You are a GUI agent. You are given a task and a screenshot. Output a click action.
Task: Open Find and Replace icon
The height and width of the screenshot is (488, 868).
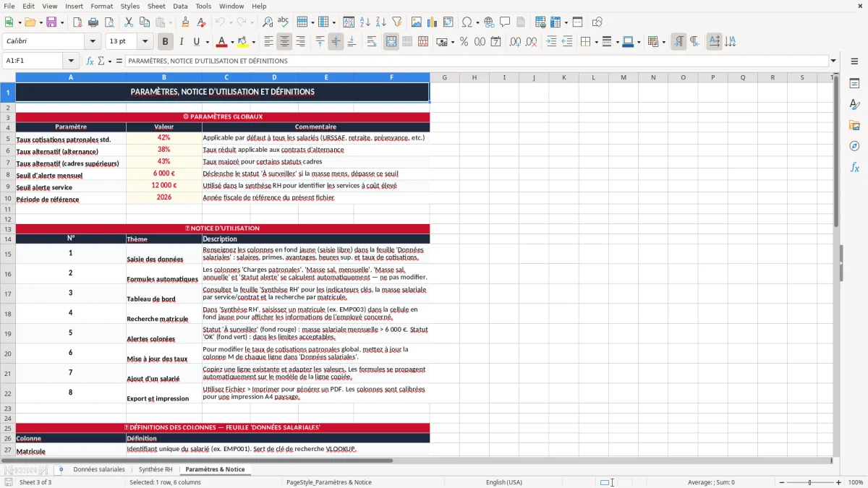click(x=267, y=22)
